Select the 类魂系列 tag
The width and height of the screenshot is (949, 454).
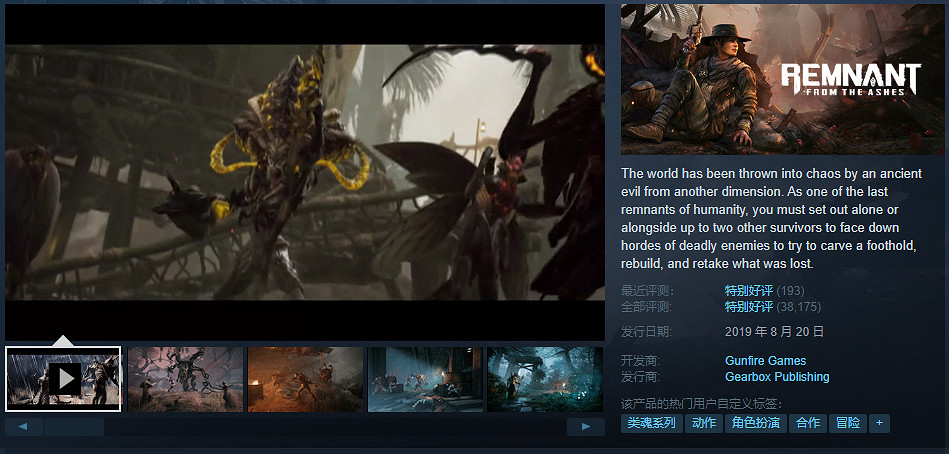tap(651, 423)
